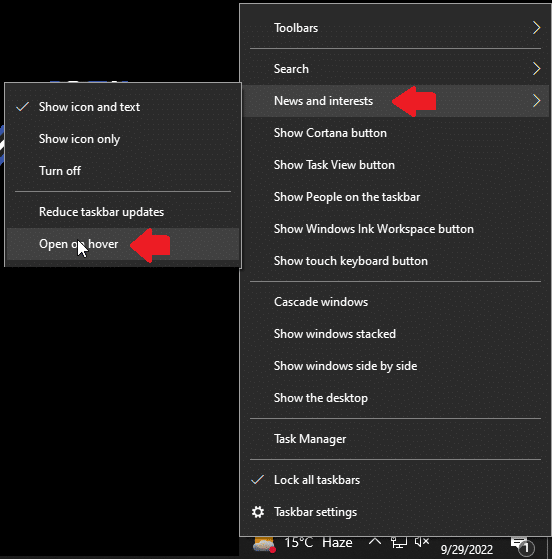Click the Taskbar settings gear icon
The width and height of the screenshot is (552, 559).
[x=258, y=512]
